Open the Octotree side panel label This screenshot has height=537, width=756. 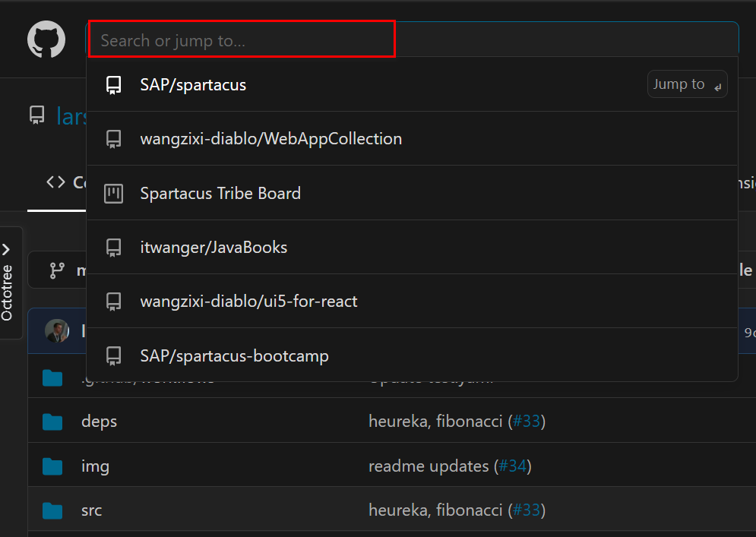point(7,292)
